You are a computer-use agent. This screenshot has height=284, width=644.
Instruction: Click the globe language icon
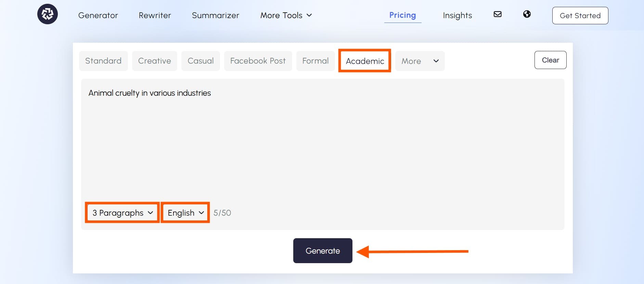click(527, 14)
